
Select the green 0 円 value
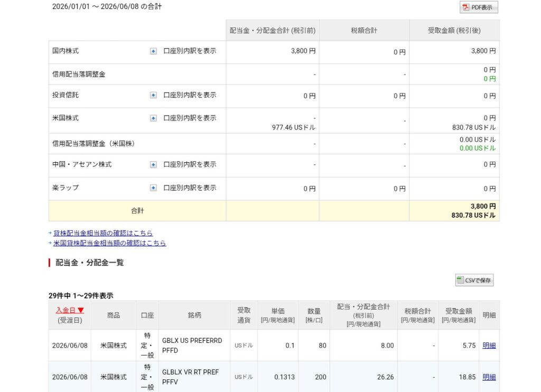point(490,79)
